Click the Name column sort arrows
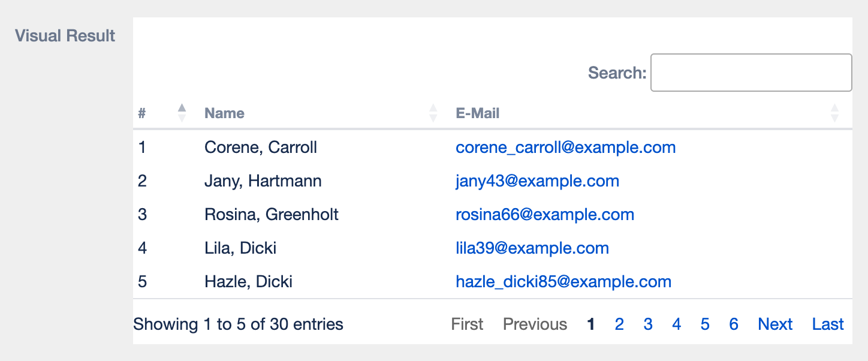The image size is (868, 361). pos(433,113)
